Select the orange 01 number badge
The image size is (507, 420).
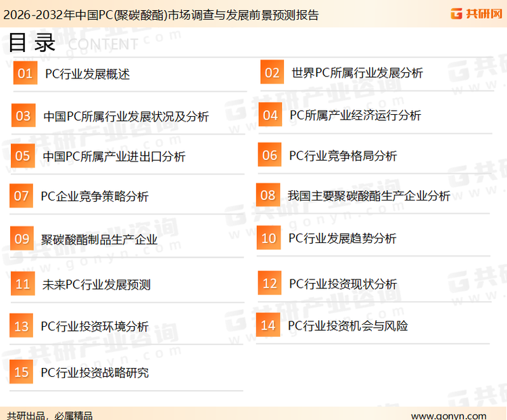click(25, 73)
